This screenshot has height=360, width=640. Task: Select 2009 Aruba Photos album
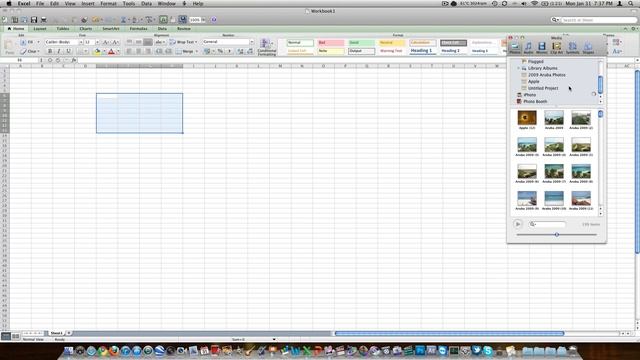(547, 75)
